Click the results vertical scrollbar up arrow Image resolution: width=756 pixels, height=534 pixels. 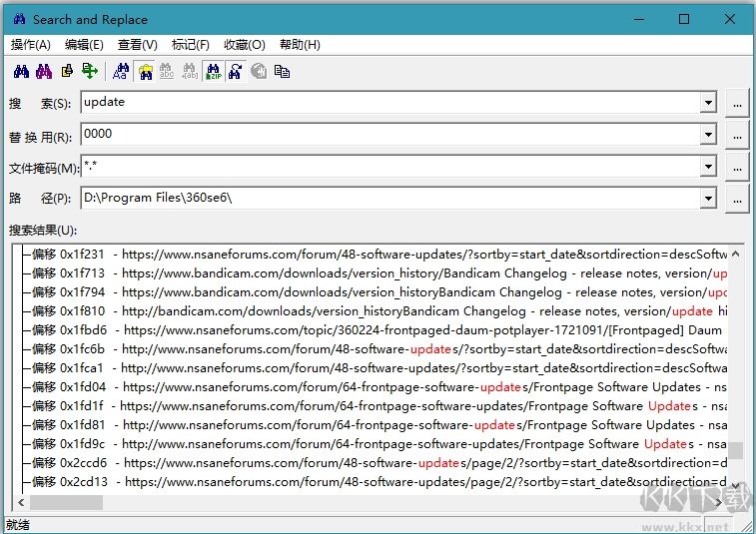(735, 254)
